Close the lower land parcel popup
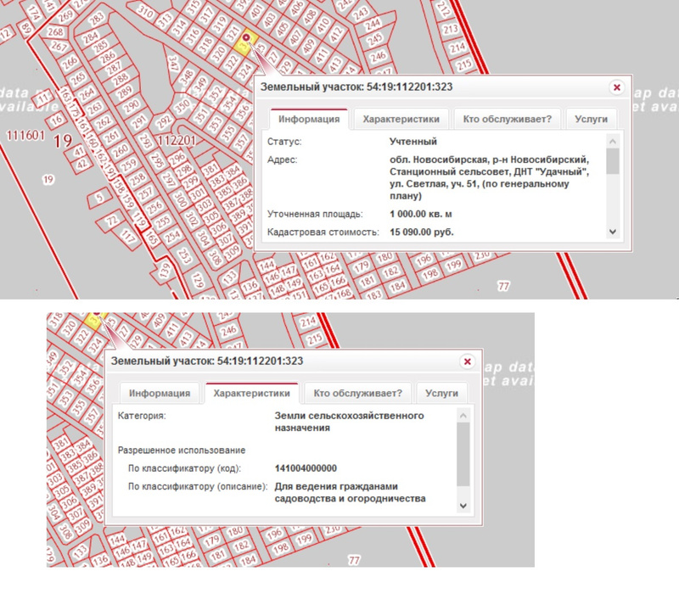 (x=467, y=361)
